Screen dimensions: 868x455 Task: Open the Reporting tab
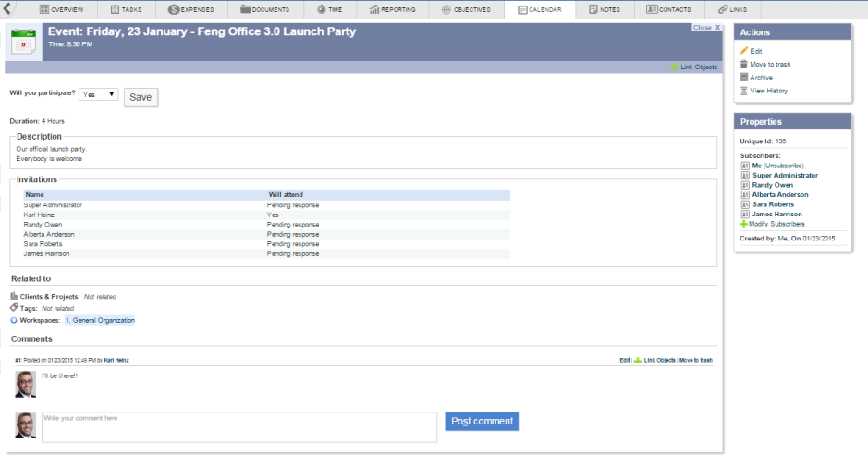(x=392, y=10)
